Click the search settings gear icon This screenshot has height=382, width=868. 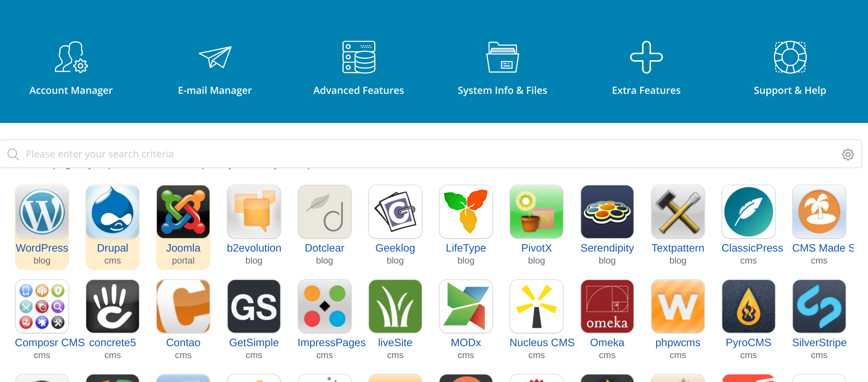(848, 154)
